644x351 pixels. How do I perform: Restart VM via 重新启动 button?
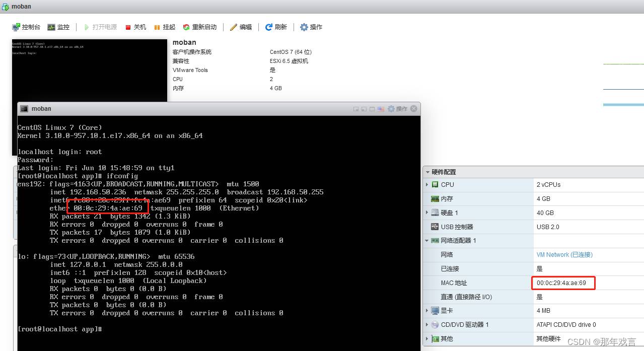tap(200, 27)
